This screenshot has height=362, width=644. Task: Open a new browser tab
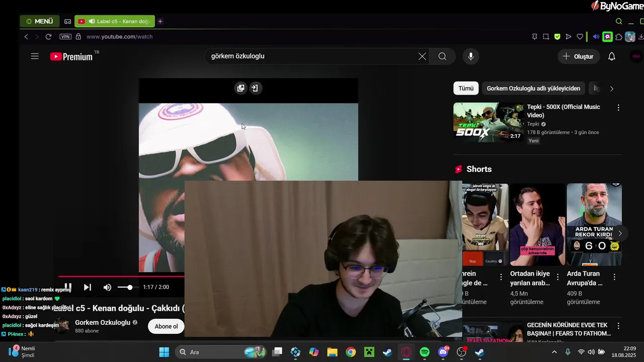point(160,21)
